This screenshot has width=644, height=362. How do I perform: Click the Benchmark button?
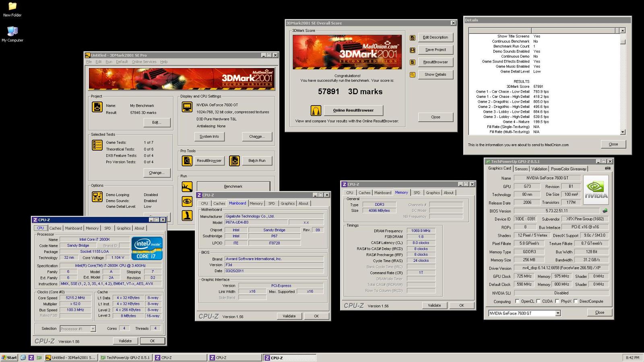(233, 186)
